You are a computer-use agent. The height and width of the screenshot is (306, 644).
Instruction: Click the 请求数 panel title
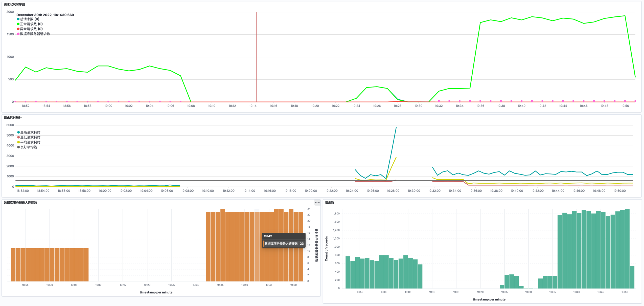[x=329, y=203]
